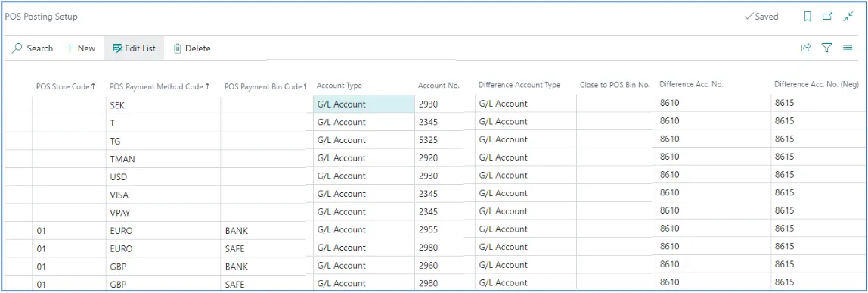This screenshot has height=293, width=868.
Task: Click Difference Account Type cell in TMAN row
Action: [x=525, y=157]
